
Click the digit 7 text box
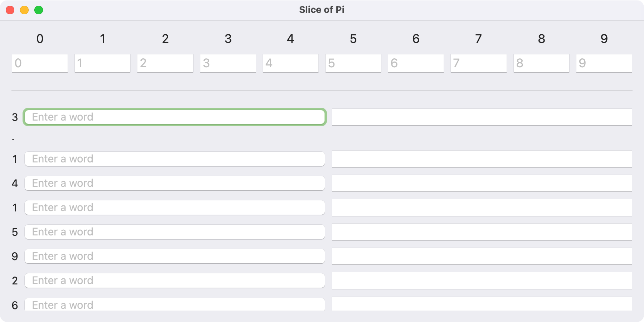tap(478, 63)
